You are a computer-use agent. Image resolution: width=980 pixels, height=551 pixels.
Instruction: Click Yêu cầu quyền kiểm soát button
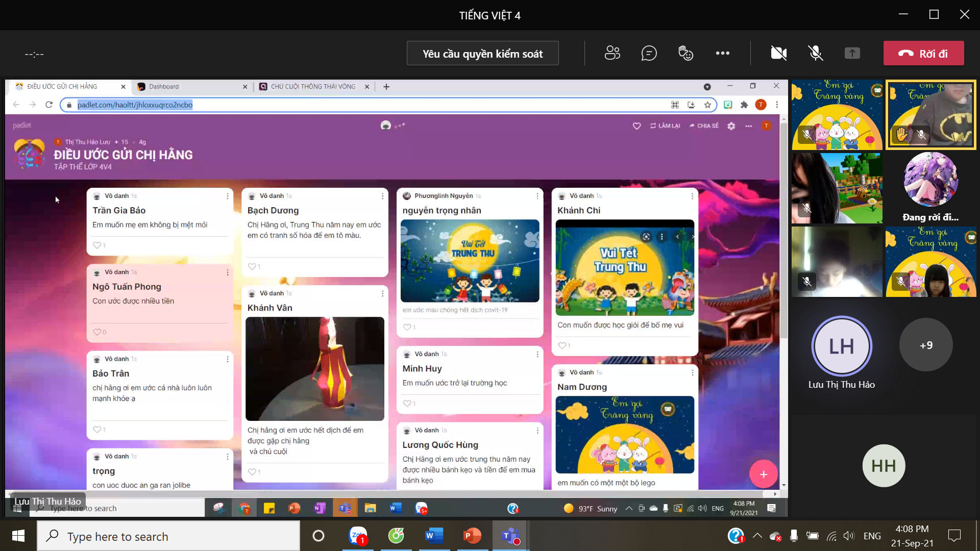tap(482, 54)
